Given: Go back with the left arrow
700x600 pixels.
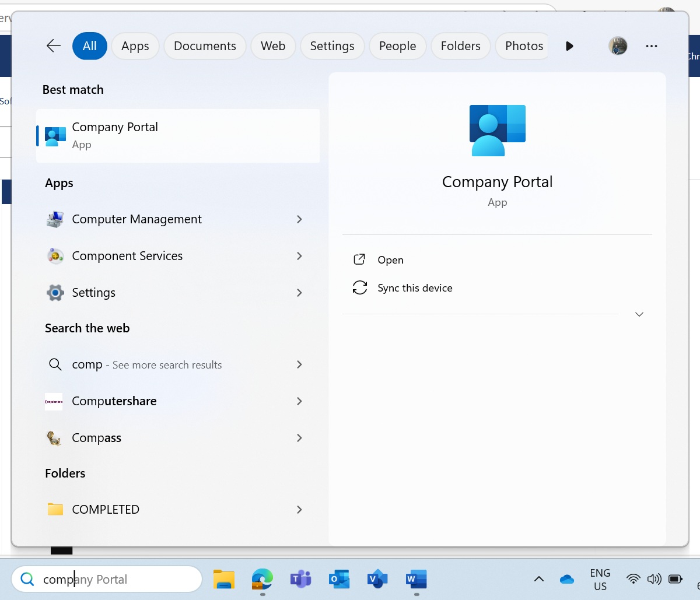Looking at the screenshot, I should tap(54, 46).
